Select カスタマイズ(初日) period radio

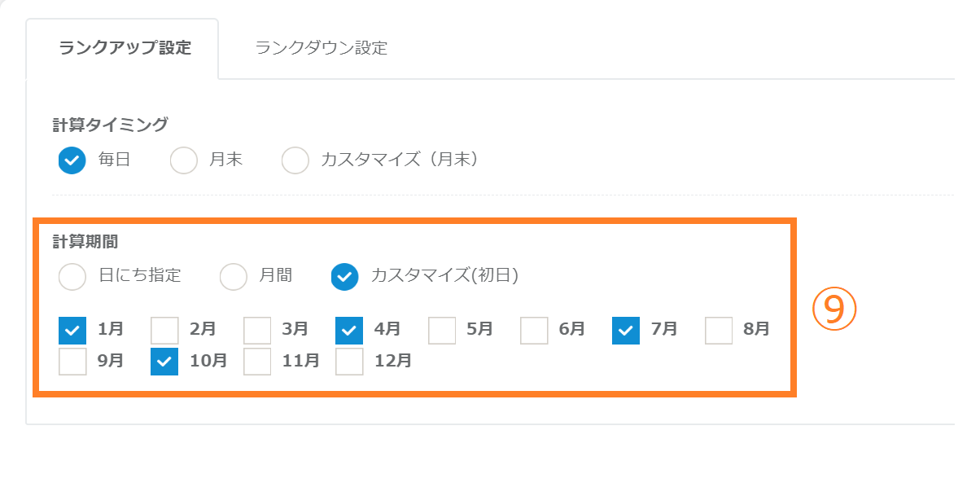[345, 277]
